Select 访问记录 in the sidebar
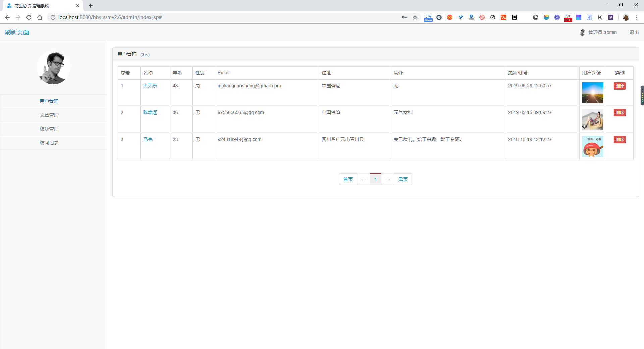The width and height of the screenshot is (644, 349). point(54,143)
